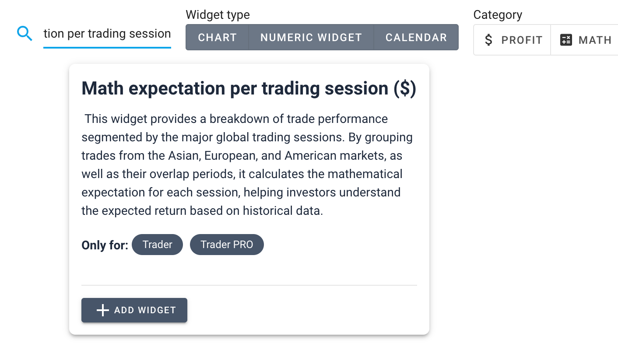Add the Math expectation widget
The width and height of the screenshot is (618, 364).
click(x=134, y=310)
